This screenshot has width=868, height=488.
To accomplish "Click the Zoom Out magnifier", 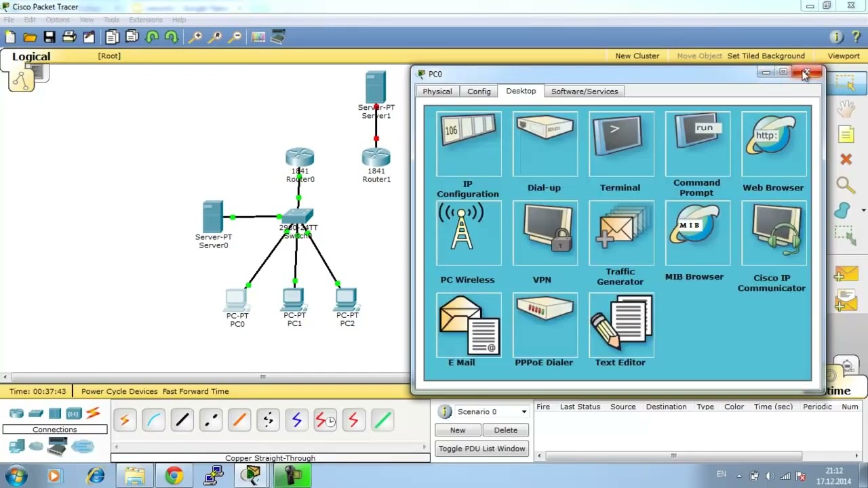I will pos(235,37).
